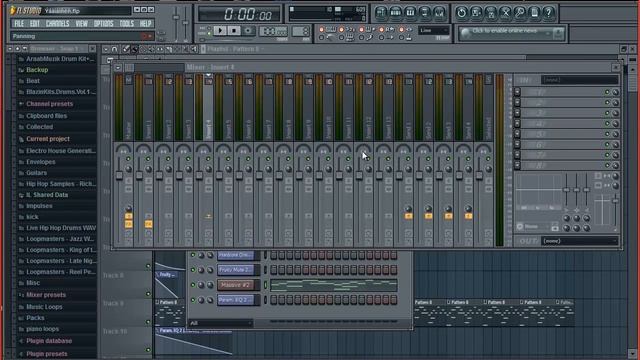
Task: Toggle mute LED on Fruity Mute 2 channel
Action: click(193, 270)
